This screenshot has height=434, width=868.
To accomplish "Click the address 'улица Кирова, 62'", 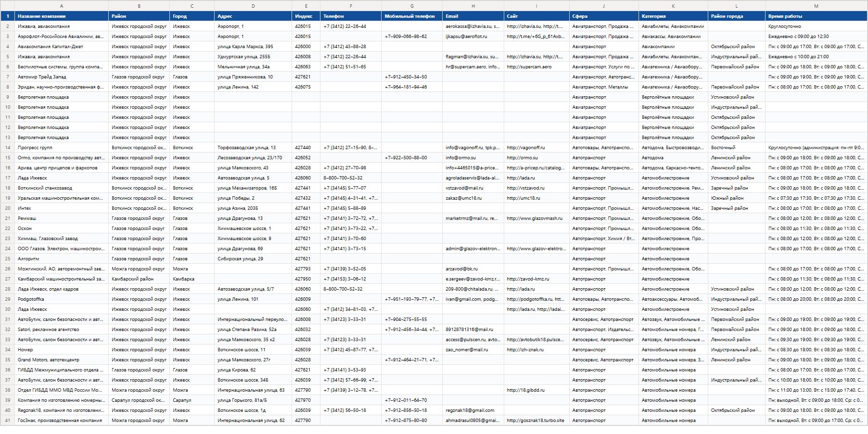I will point(253,370).
